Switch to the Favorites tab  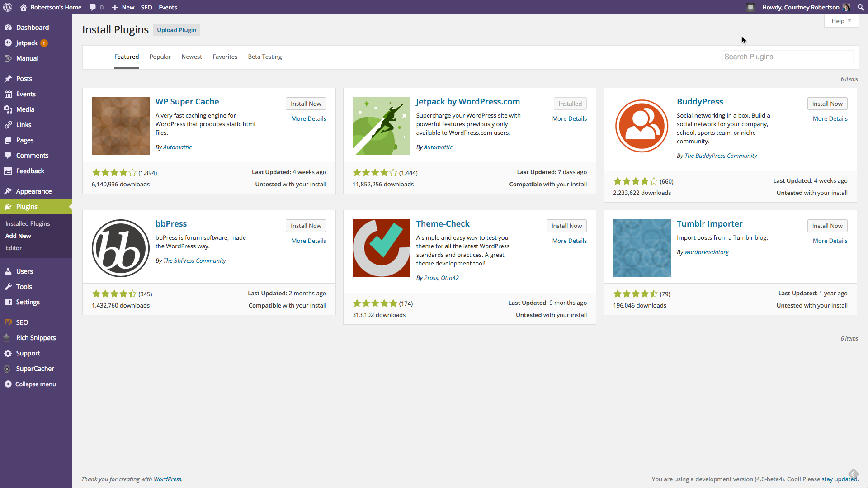[225, 57]
